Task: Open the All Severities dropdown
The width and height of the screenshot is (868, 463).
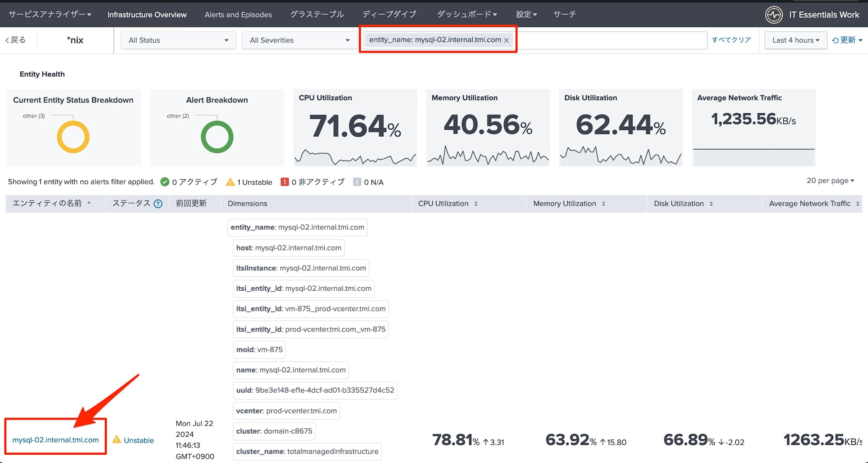Action: (299, 40)
